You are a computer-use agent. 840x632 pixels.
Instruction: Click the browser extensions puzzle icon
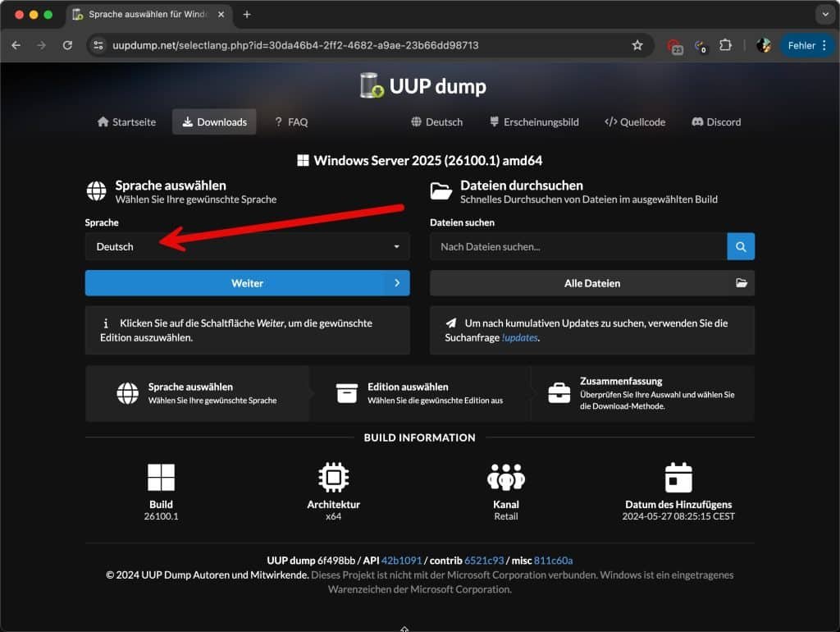tap(725, 47)
